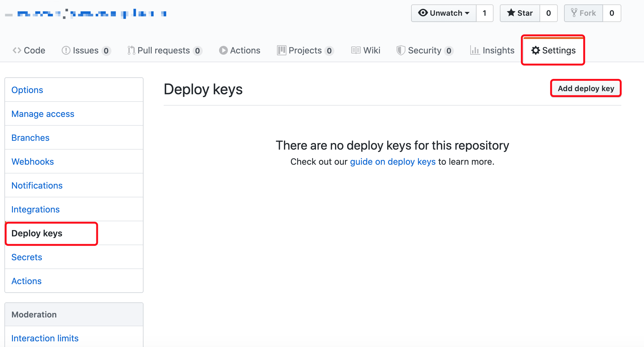Image resolution: width=644 pixels, height=347 pixels.
Task: Go to the Webhooks settings page
Action: (x=32, y=162)
